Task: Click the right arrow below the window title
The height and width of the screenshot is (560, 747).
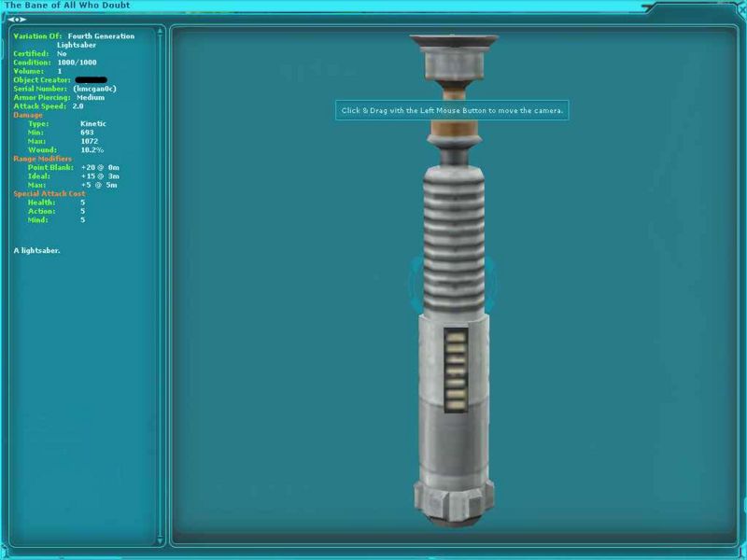Action: pos(24,19)
